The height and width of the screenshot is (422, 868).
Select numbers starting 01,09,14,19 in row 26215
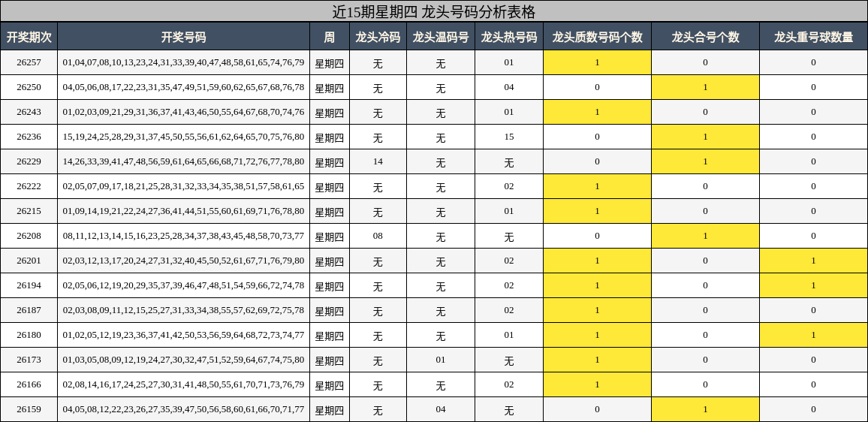click(183, 211)
